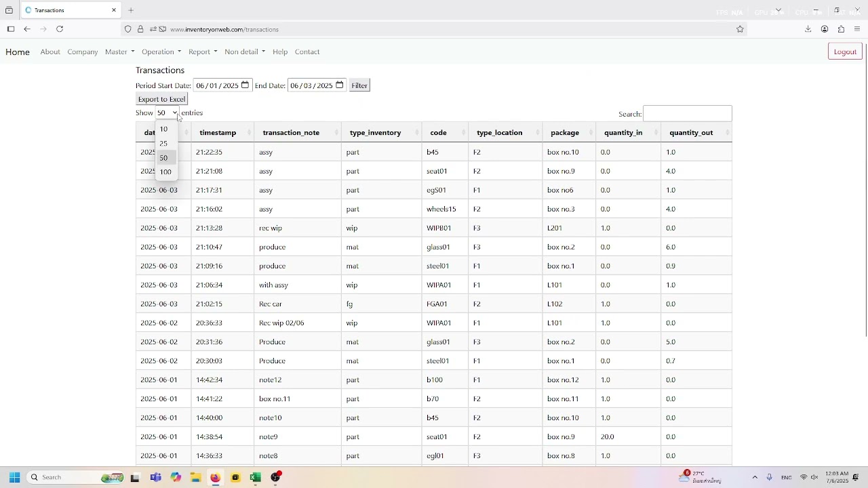Open the extensions puzzle icon

(x=841, y=29)
